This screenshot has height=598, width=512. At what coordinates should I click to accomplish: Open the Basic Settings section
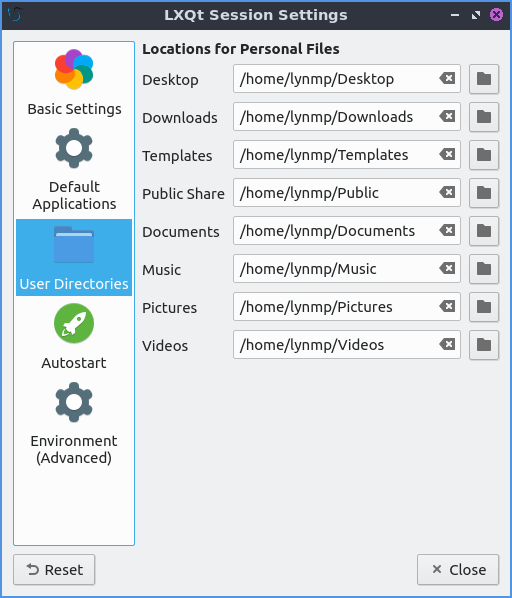[x=74, y=83]
